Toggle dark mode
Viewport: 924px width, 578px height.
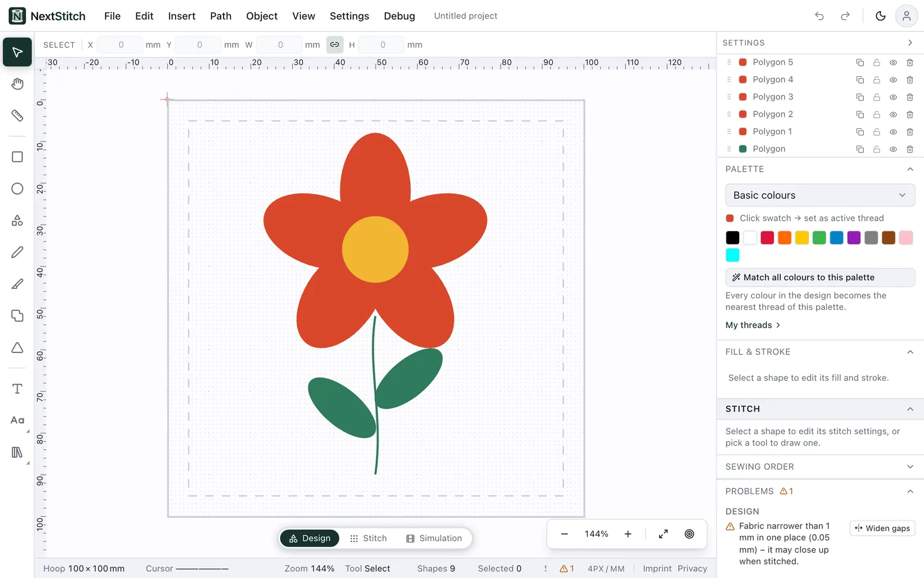pos(880,16)
